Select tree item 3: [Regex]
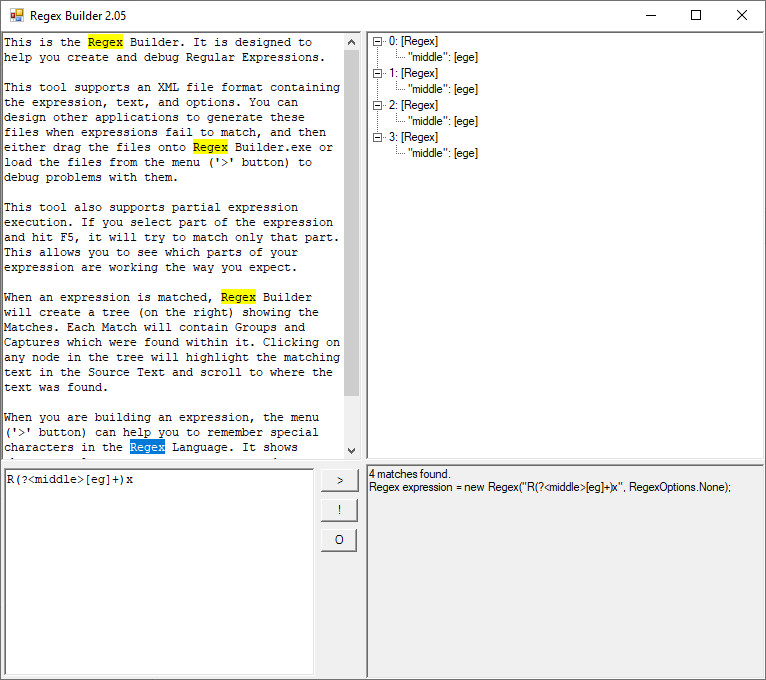766x680 pixels. (413, 137)
